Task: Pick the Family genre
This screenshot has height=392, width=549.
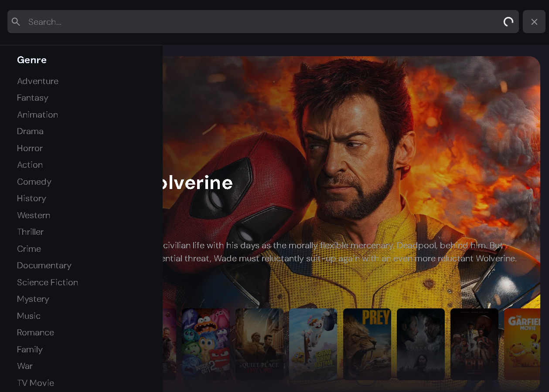Action: click(x=30, y=349)
